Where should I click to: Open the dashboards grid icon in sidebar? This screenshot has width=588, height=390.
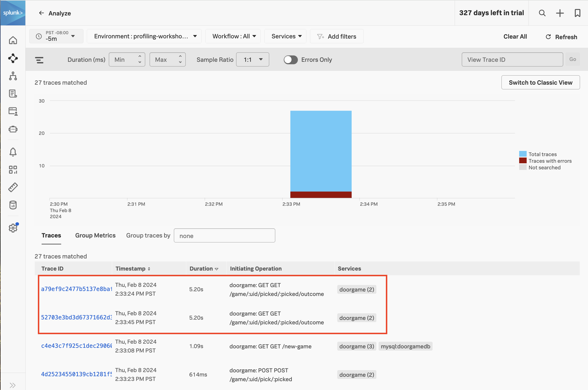coord(13,170)
